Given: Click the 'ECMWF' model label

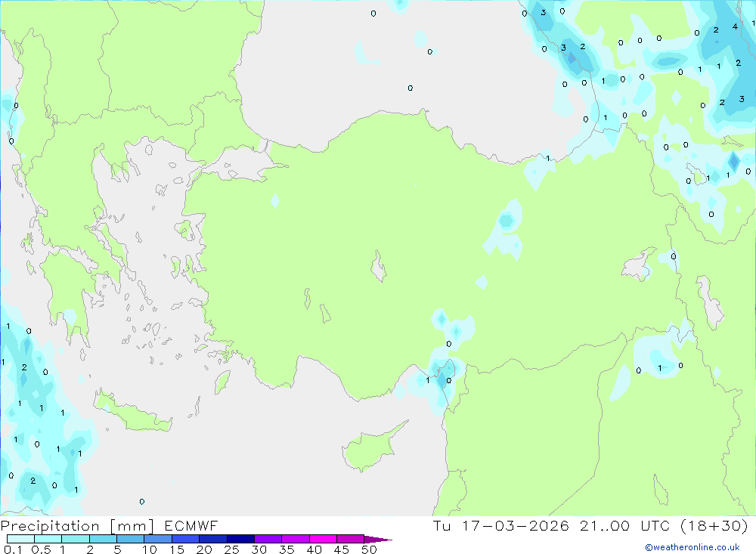Looking at the screenshot, I should tap(191, 525).
